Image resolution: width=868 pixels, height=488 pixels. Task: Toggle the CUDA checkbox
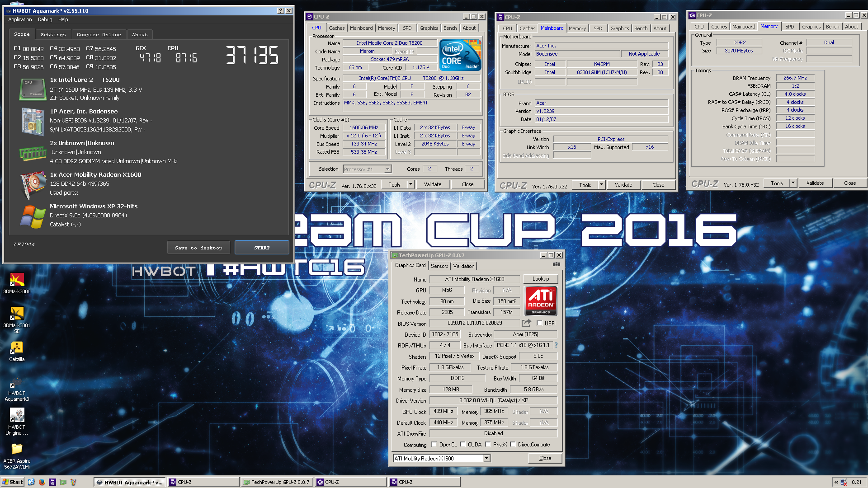(x=462, y=444)
